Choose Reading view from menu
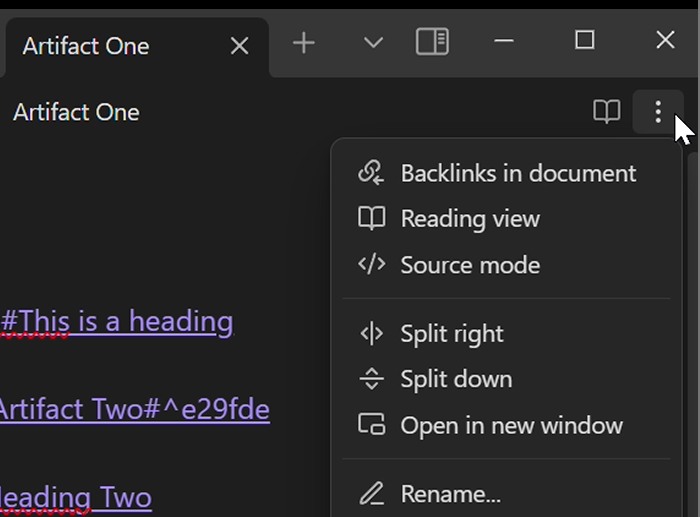This screenshot has width=700, height=517. coord(506,219)
